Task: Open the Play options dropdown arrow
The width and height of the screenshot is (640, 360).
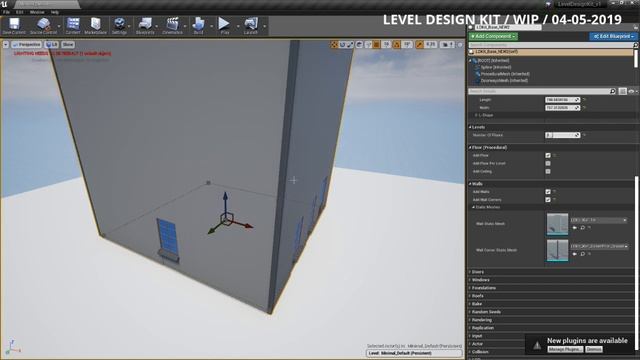Action: coord(238,26)
